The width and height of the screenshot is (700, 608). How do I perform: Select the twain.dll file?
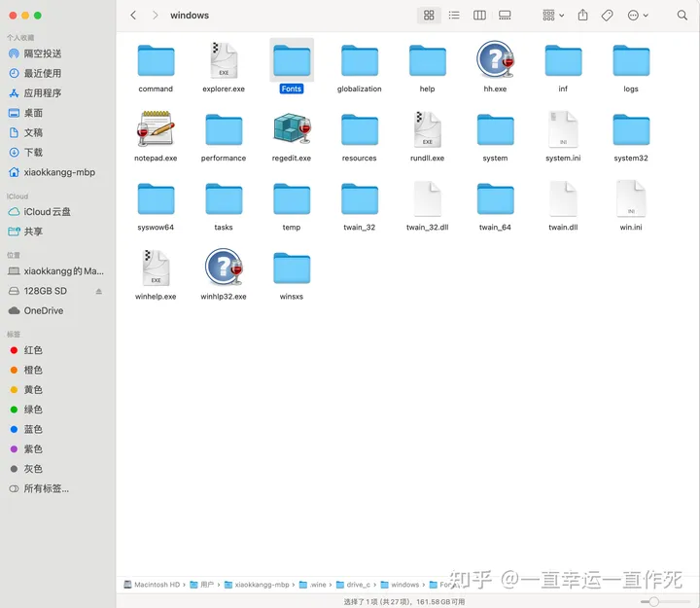pyautogui.click(x=563, y=199)
